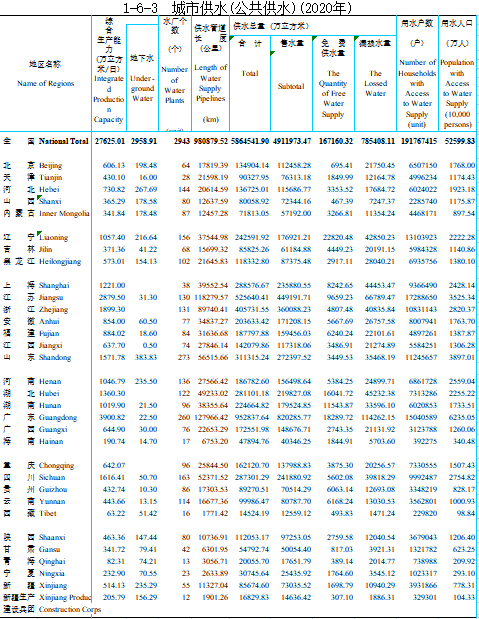
Task: Select the 'Total' column header
Action: [250, 73]
